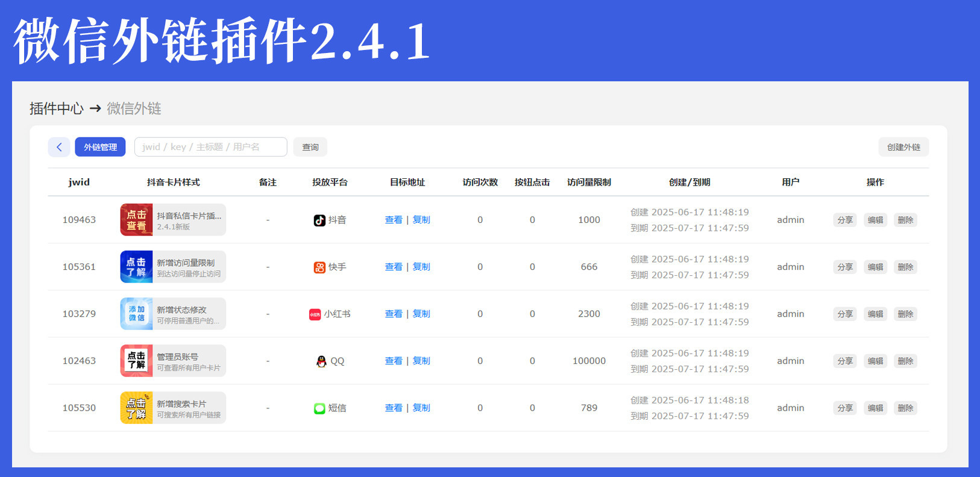Click visit limit value 100000
This screenshot has height=477, width=980.
(x=589, y=361)
